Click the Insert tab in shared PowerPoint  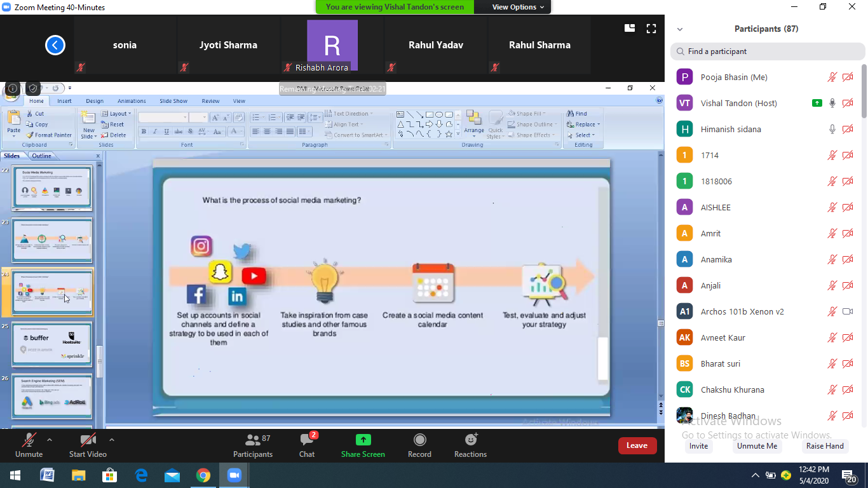64,101
